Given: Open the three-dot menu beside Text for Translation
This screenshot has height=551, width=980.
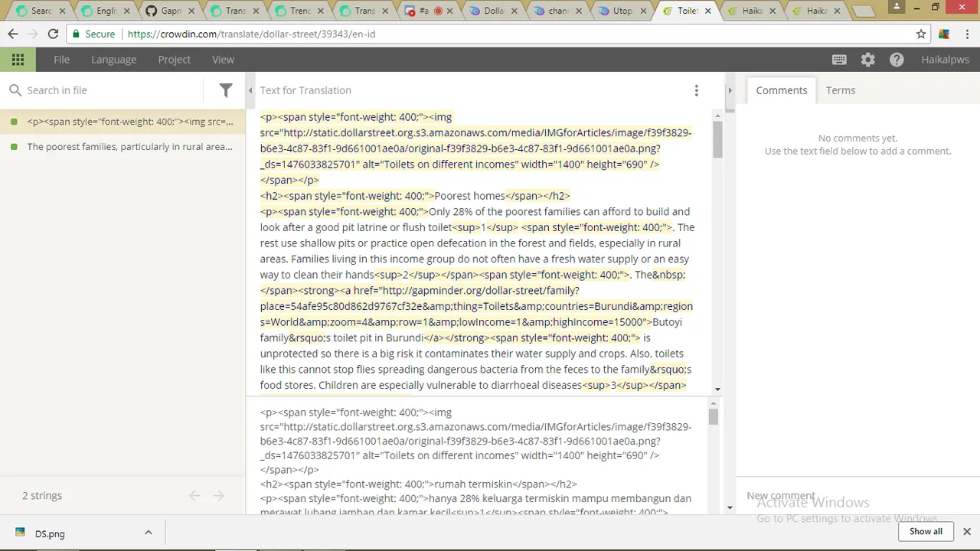Looking at the screenshot, I should coord(696,90).
